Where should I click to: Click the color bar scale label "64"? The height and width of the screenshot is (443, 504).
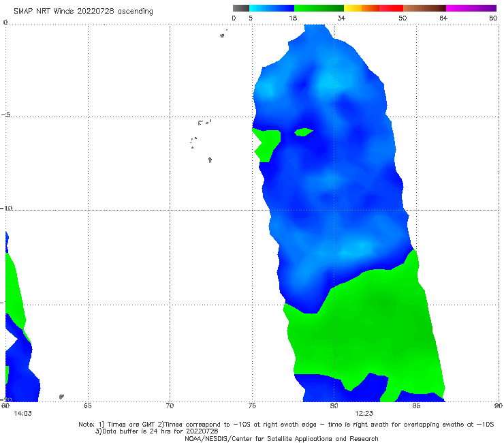pyautogui.click(x=443, y=18)
